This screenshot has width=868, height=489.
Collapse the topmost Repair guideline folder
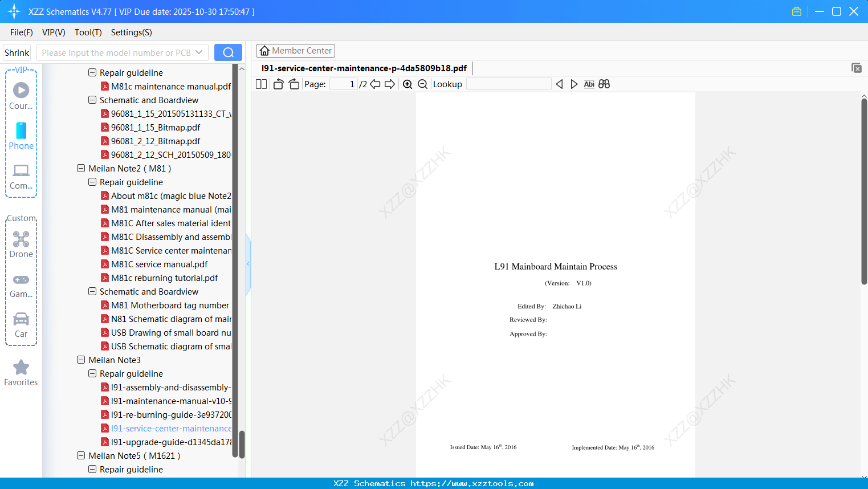coord(92,73)
